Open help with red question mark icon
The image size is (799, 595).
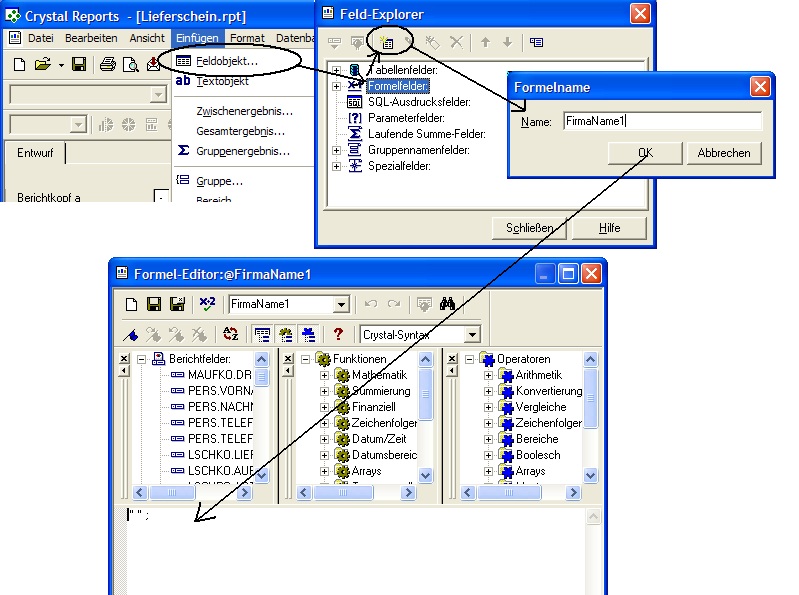tap(338, 334)
